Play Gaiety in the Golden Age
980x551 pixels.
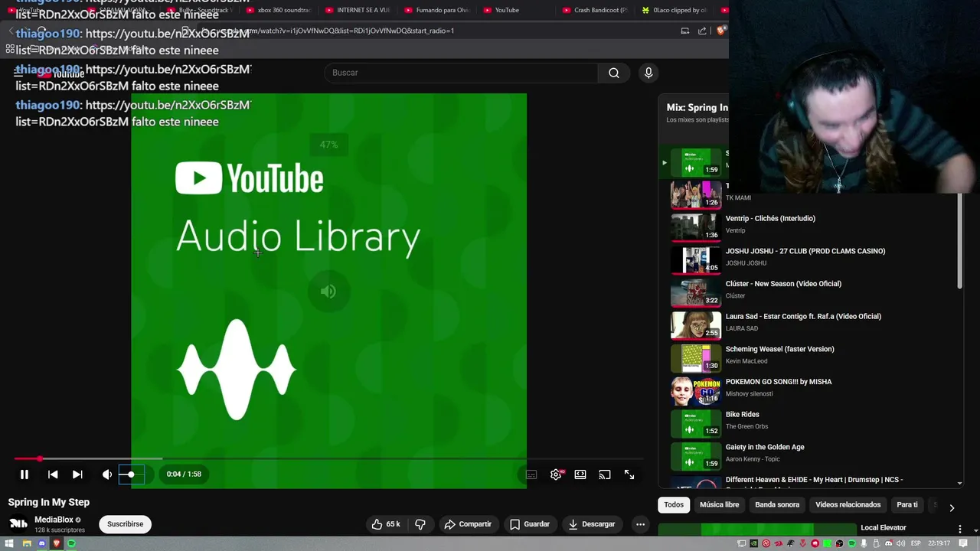[765, 447]
